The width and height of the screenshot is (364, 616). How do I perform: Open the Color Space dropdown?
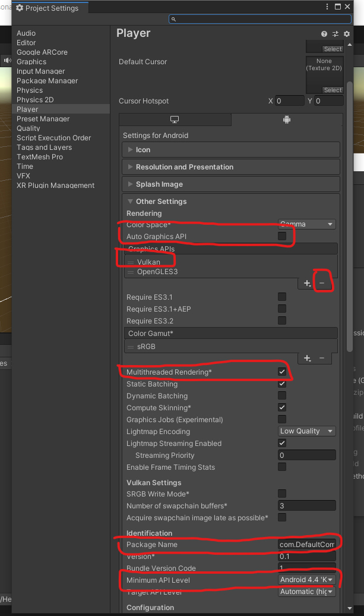tap(307, 224)
